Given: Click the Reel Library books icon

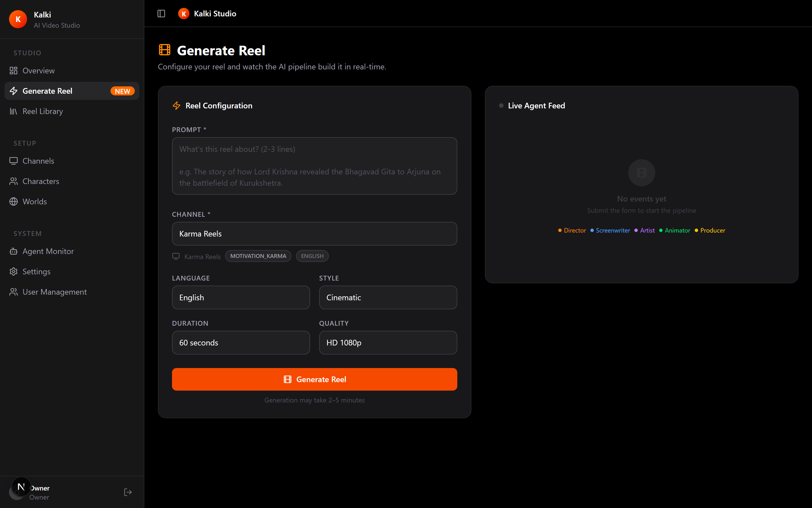Looking at the screenshot, I should [x=14, y=111].
